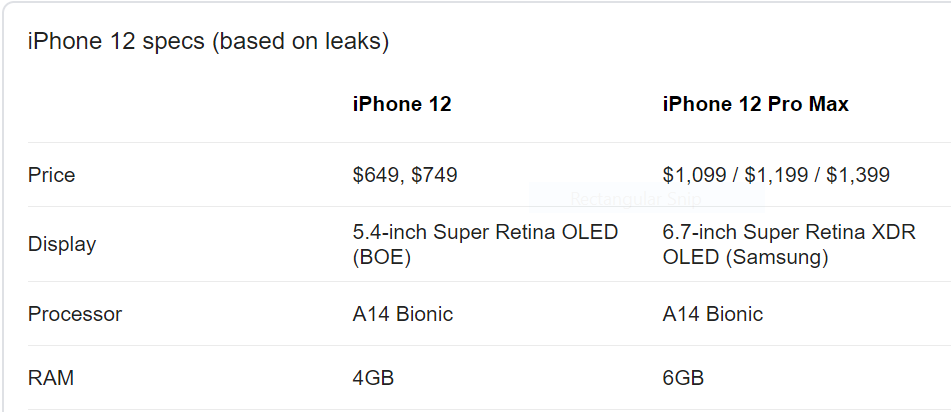This screenshot has height=412, width=951.
Task: Click the RAM row label
Action: (51, 378)
